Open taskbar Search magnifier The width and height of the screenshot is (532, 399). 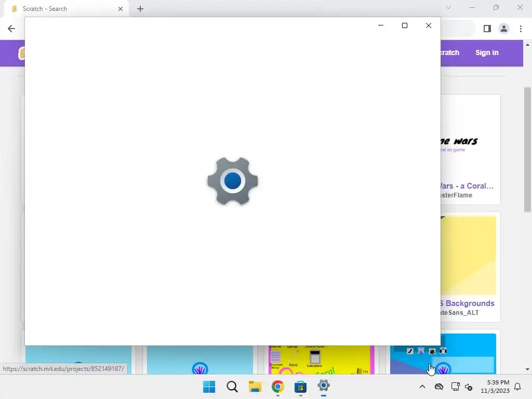[232, 387]
